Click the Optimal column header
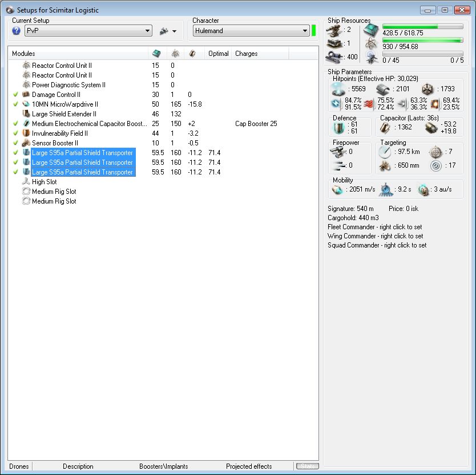Viewport: 476px width, 475px height. point(218,54)
